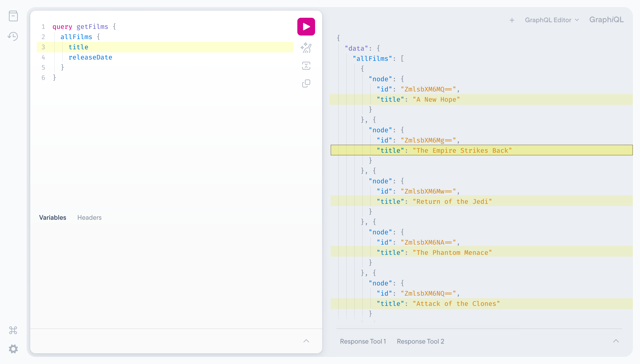
Task: Click line number 6 in gutter
Action: 43,78
